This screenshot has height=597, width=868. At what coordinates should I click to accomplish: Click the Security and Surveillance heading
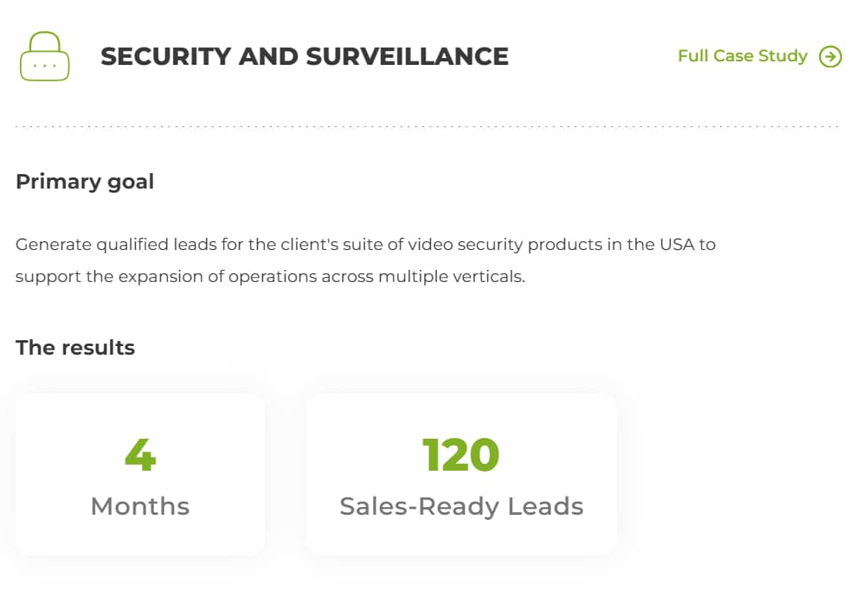(304, 56)
